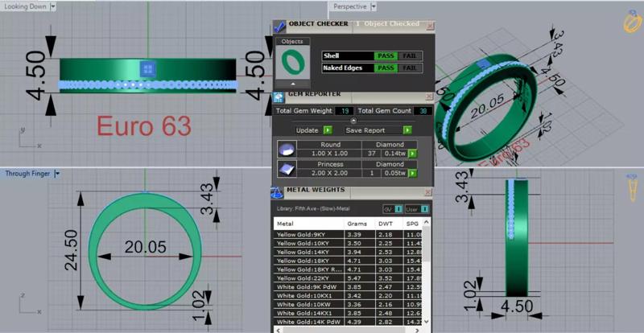This screenshot has width=644, height=333.
Task: Click the 20.05 dimension in Through Finger view
Action: pos(146,247)
